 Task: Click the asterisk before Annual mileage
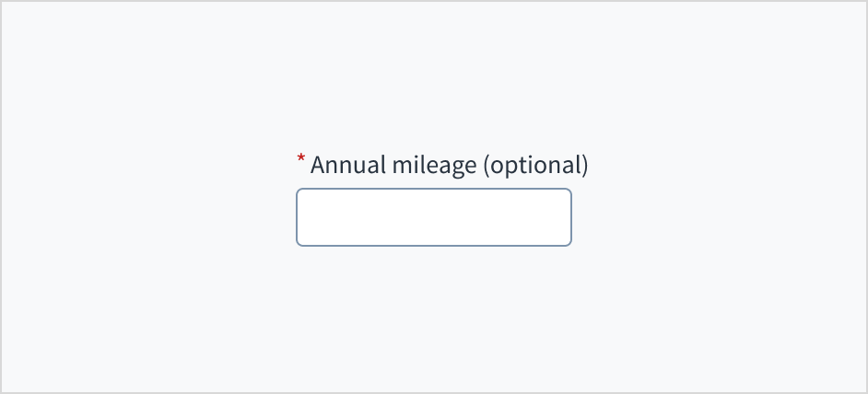point(300,160)
